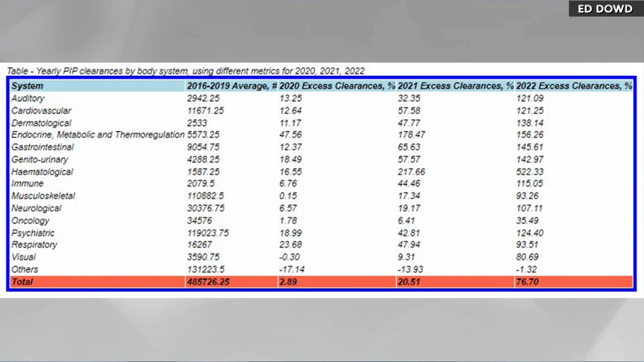Click Dermatological average value 2533
644x362 pixels.
pyautogui.click(x=197, y=123)
